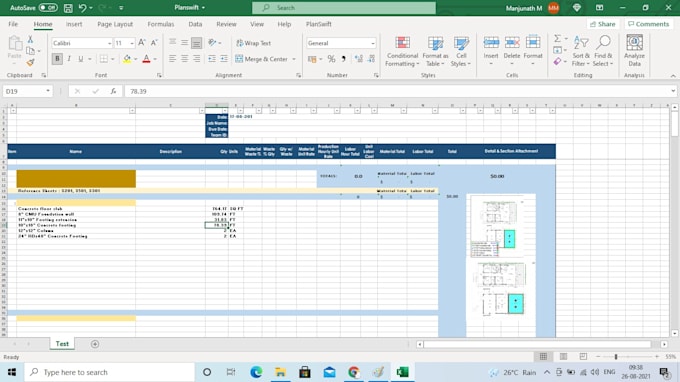This screenshot has height=382, width=680.
Task: Open Microsoft Edge from the taskbar
Action: [256, 372]
